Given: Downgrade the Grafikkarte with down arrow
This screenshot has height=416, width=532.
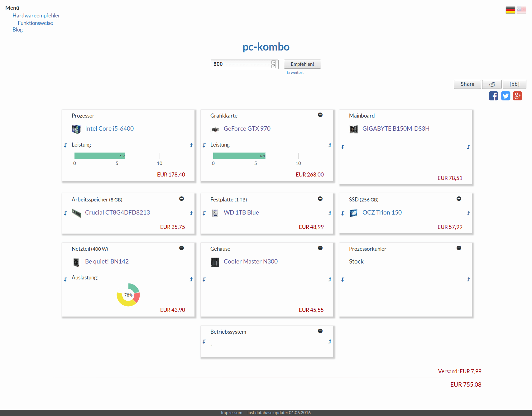Looking at the screenshot, I should [204, 145].
